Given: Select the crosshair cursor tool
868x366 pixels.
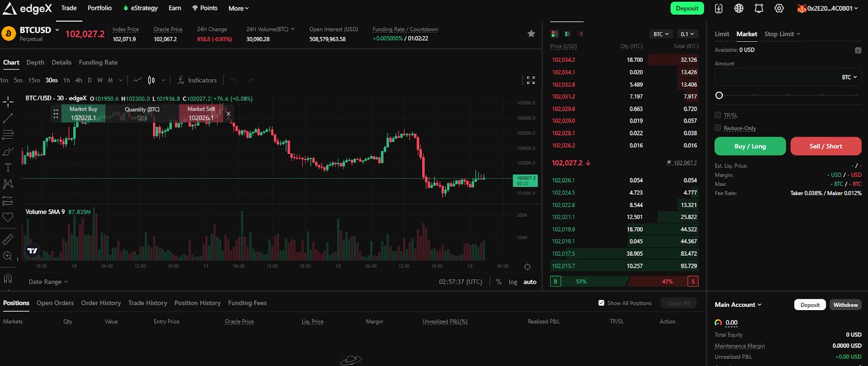Looking at the screenshot, I should [8, 101].
